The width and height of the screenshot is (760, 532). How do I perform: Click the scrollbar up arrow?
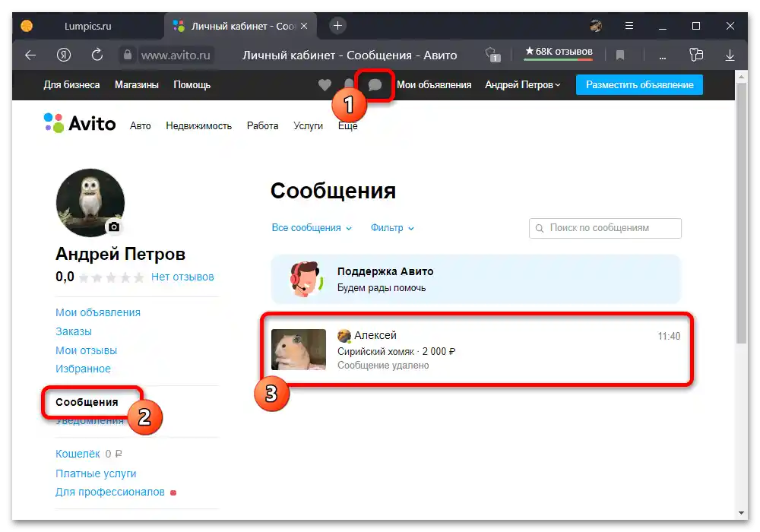click(741, 77)
